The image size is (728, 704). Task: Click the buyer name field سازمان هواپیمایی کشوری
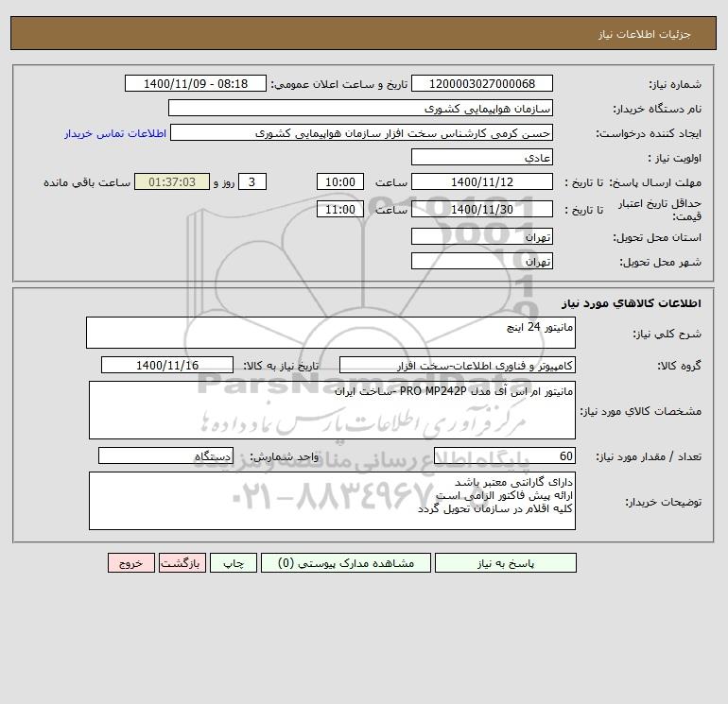(x=360, y=108)
